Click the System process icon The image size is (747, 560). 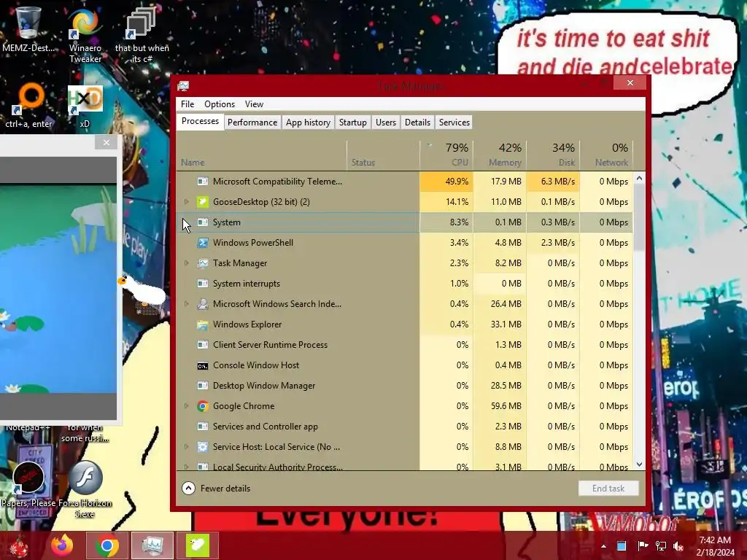click(203, 222)
